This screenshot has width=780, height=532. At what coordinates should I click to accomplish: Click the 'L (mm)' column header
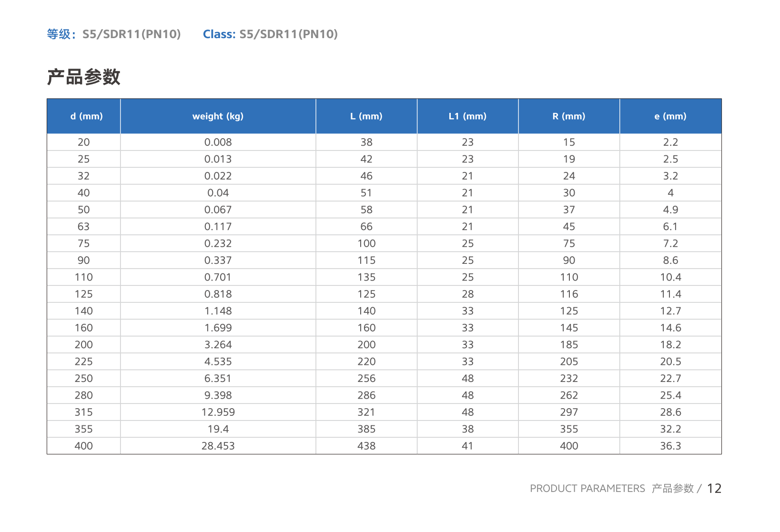click(x=366, y=116)
